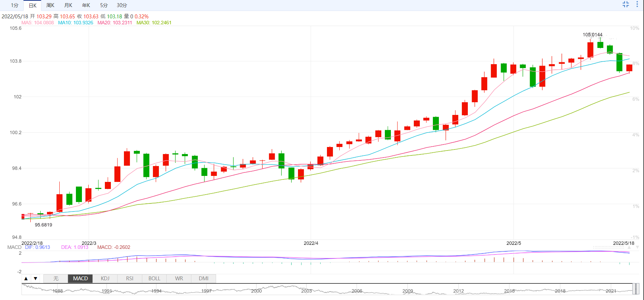Click the 2022/5/18 end date label

tap(624, 243)
